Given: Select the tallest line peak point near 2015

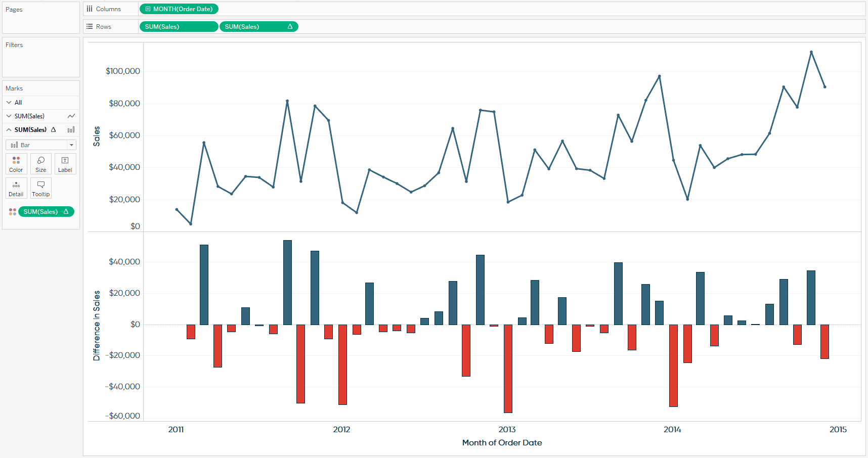Looking at the screenshot, I should 811,52.
